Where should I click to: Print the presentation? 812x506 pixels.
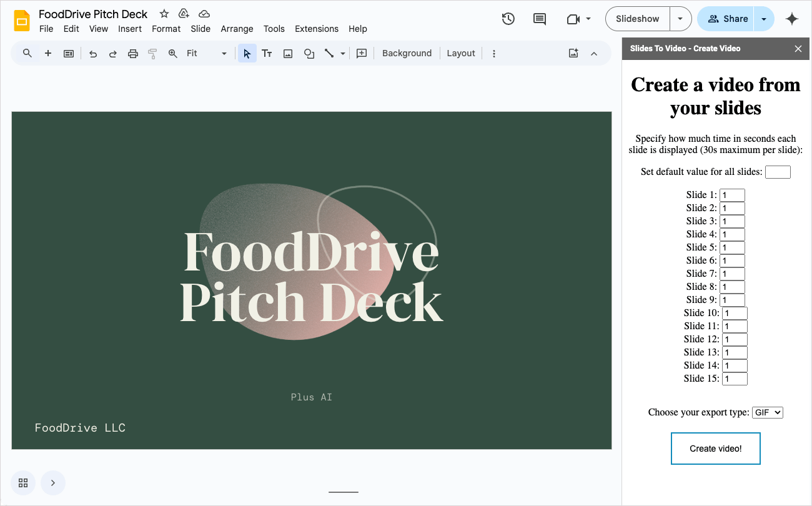[x=133, y=53]
